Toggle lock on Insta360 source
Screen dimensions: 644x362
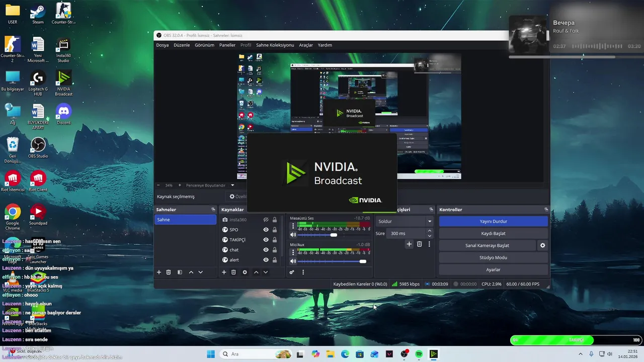coord(275,220)
